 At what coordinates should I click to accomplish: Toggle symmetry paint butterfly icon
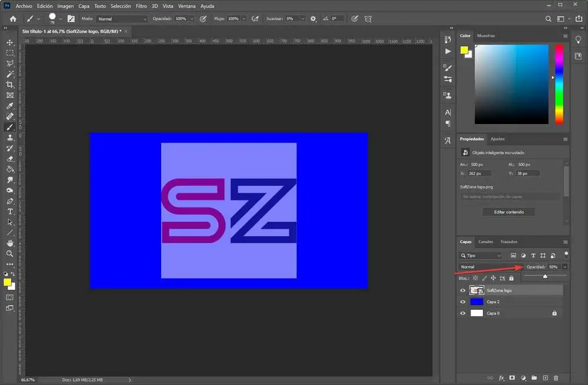(x=368, y=19)
